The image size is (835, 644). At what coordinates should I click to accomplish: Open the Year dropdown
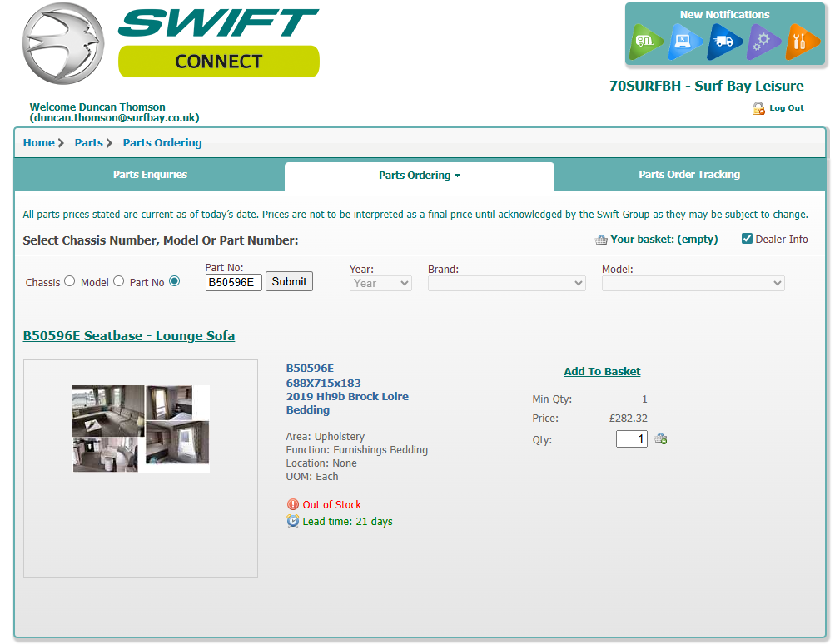(380, 283)
